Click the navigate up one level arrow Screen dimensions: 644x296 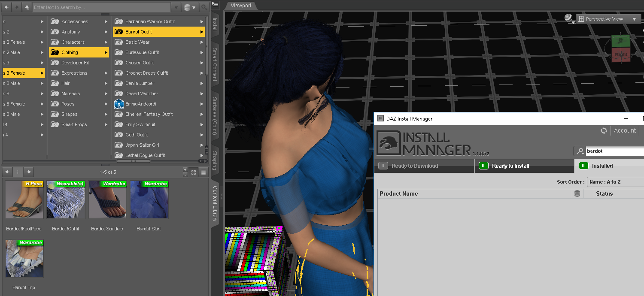point(27,7)
